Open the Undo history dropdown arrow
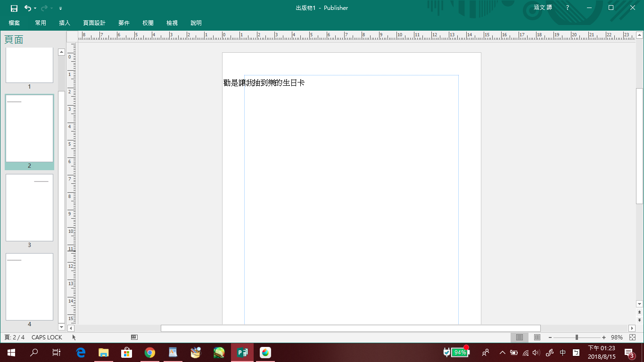 click(35, 8)
